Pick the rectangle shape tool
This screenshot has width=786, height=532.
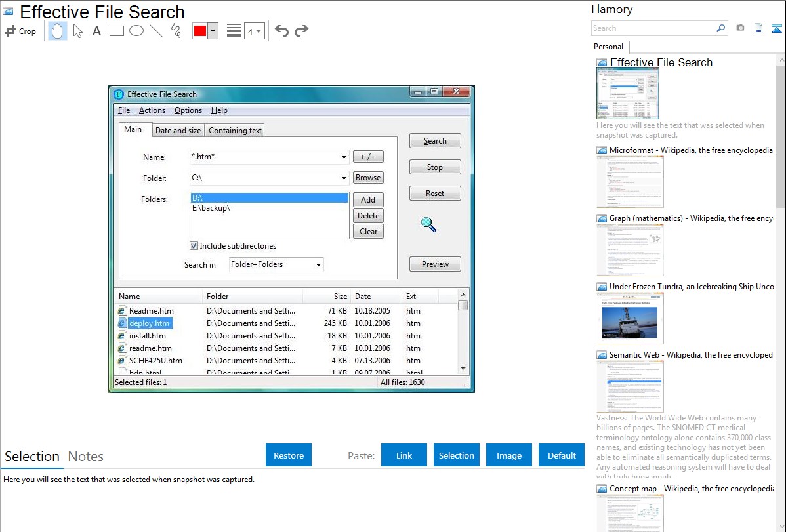[x=117, y=31]
